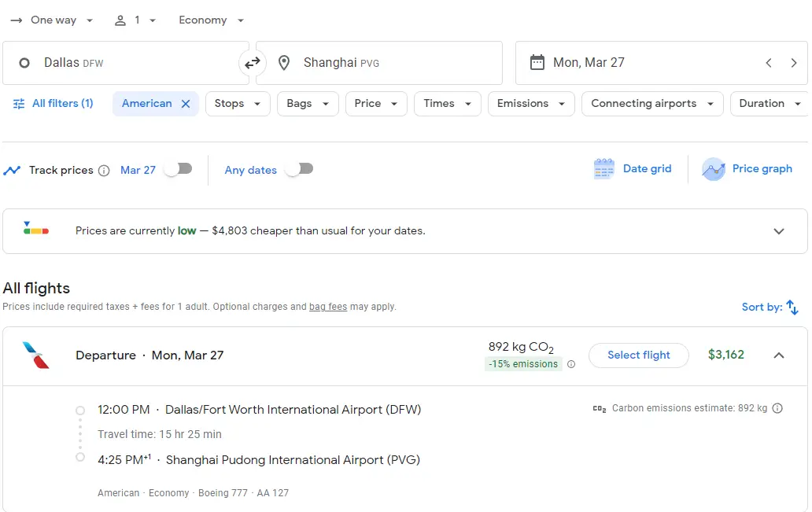Expand the low prices insight panel
Viewport: 812px width, 512px height.
point(779,231)
